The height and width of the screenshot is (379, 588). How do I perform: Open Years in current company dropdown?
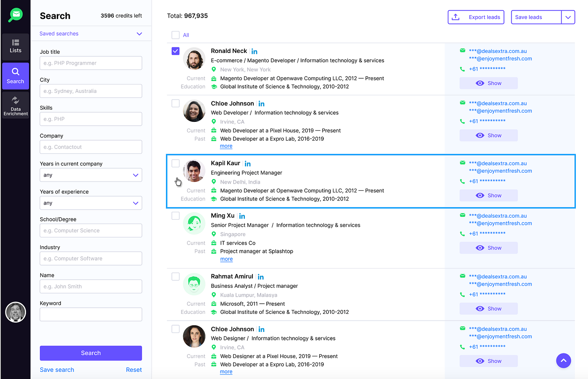91,175
